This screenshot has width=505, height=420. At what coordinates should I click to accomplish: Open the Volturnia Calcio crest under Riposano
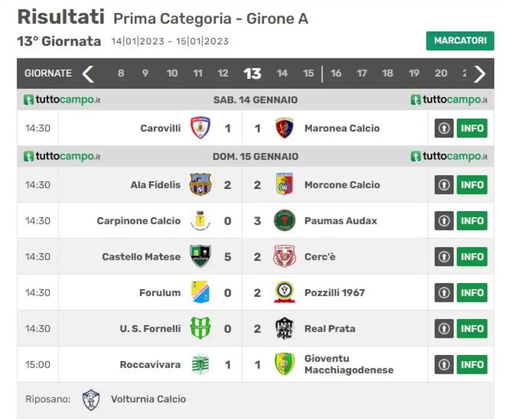[91, 399]
